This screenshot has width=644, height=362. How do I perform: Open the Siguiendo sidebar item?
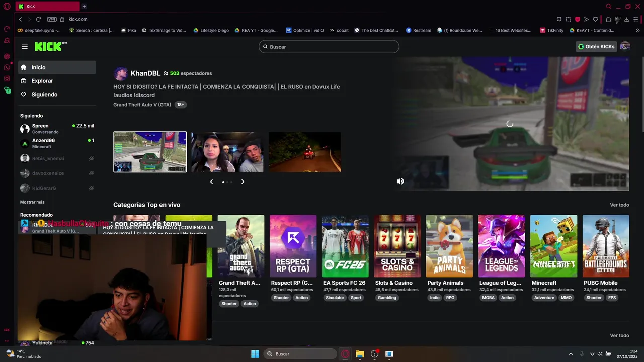pos(57,95)
